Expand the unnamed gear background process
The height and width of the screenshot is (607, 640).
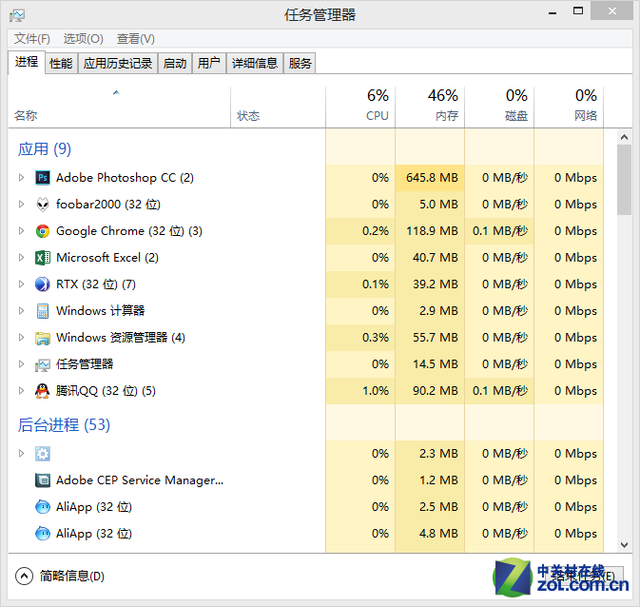pos(21,454)
